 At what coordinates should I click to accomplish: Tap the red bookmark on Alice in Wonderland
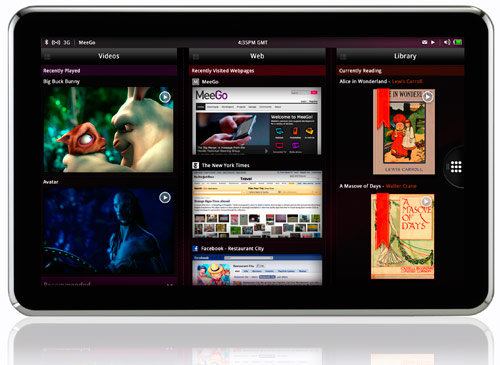[384, 109]
